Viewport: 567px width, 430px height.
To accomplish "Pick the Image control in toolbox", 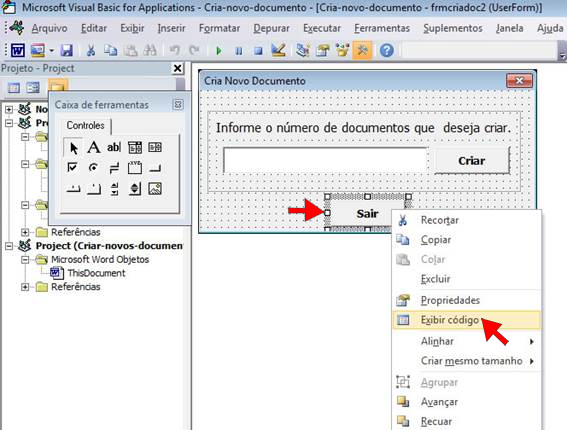I will (x=155, y=188).
